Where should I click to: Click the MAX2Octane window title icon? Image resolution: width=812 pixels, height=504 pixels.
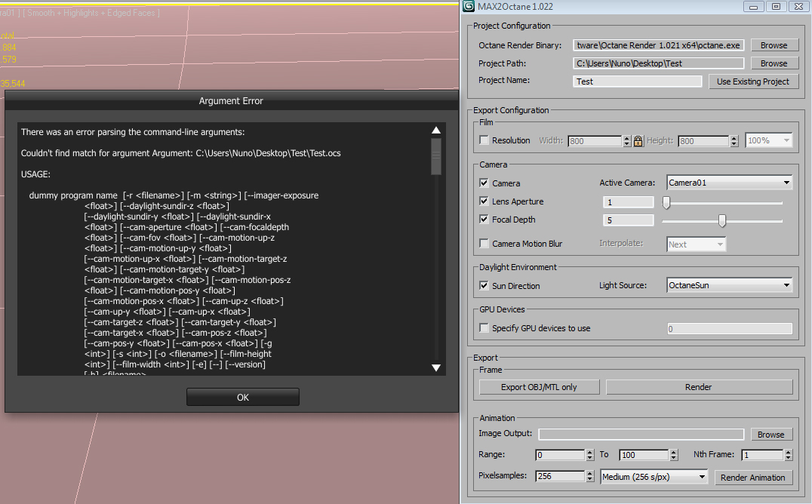click(469, 6)
